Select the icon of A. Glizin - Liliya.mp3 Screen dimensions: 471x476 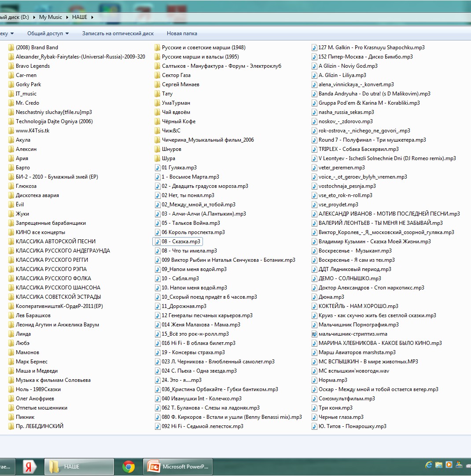point(314,75)
